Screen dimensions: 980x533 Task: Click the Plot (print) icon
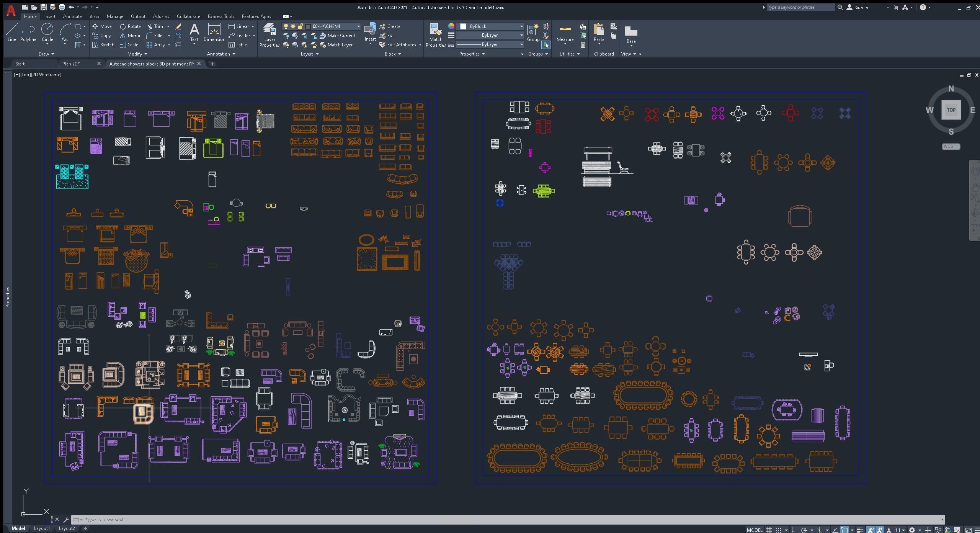pos(62,7)
